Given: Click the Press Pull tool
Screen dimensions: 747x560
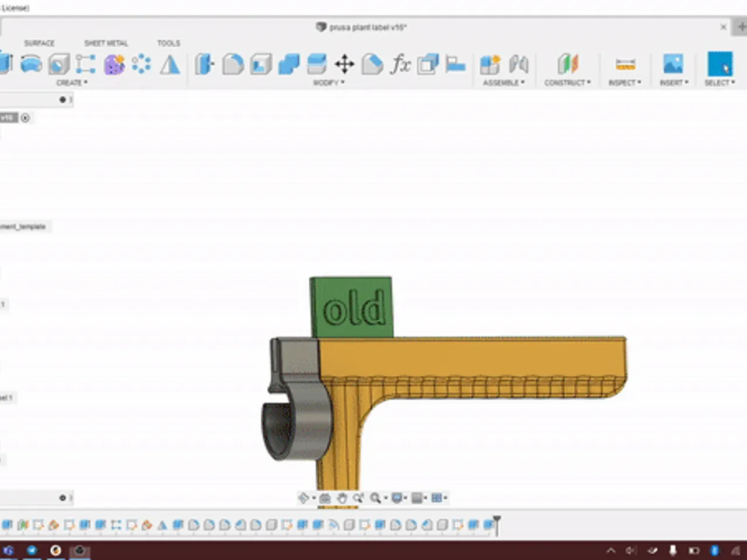Looking at the screenshot, I should (204, 64).
